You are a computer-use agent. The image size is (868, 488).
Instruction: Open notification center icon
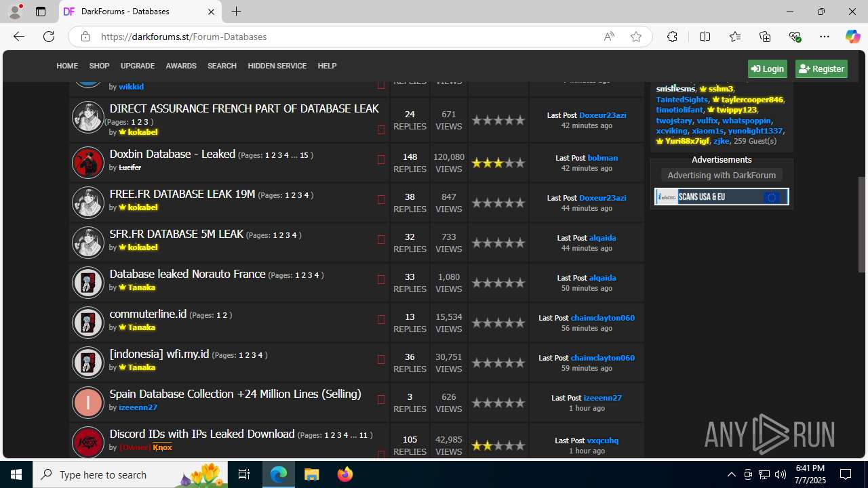(846, 474)
